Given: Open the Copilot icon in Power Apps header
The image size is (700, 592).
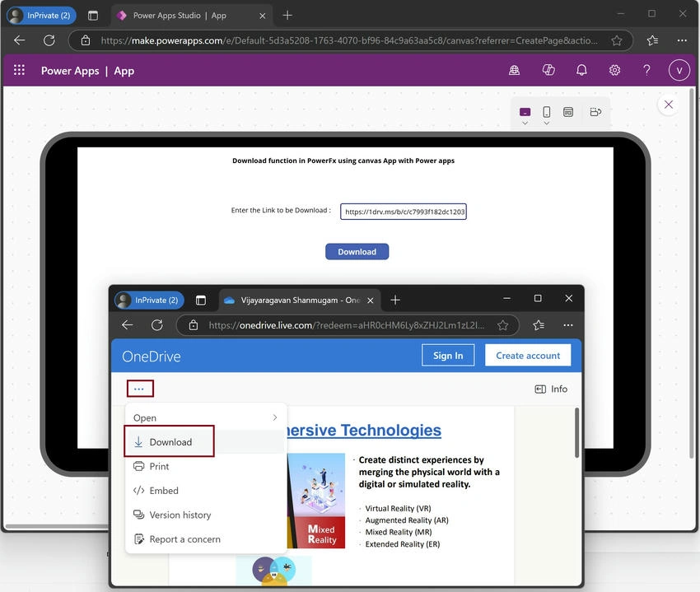Looking at the screenshot, I should coord(548,70).
